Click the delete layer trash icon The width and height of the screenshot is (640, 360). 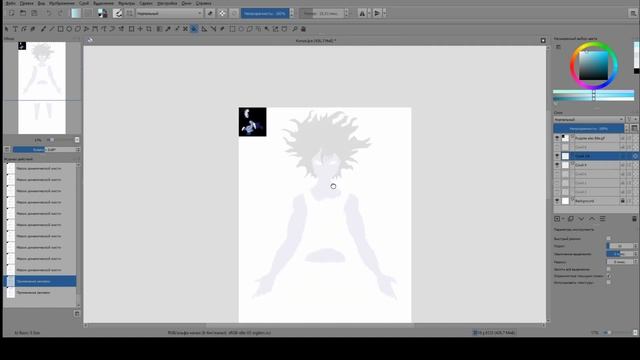pos(634,219)
